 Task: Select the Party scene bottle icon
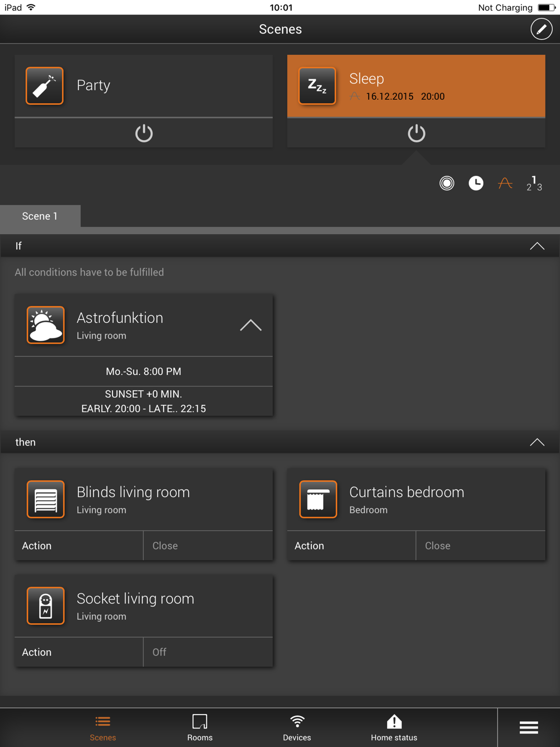[x=45, y=86]
